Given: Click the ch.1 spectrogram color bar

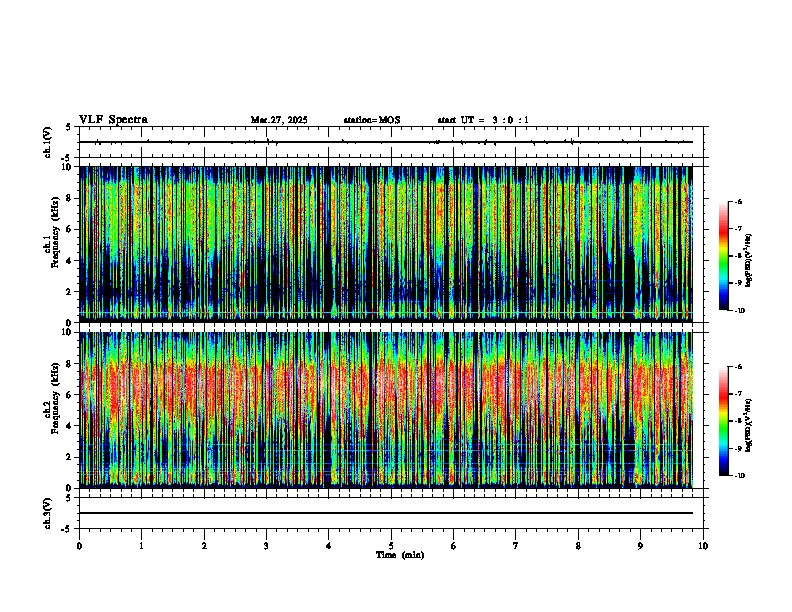Looking at the screenshot, I should [724, 256].
